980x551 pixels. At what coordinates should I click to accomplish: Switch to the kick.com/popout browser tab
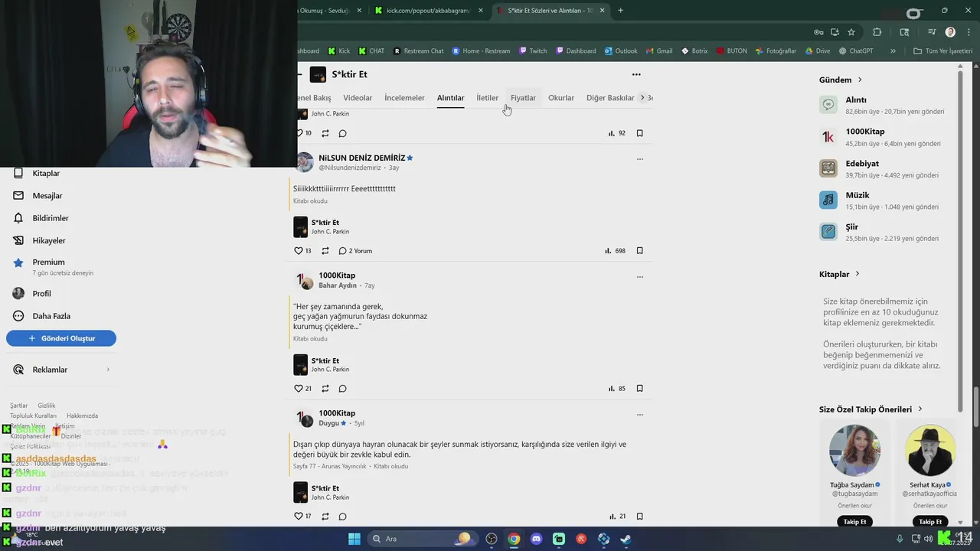click(429, 11)
